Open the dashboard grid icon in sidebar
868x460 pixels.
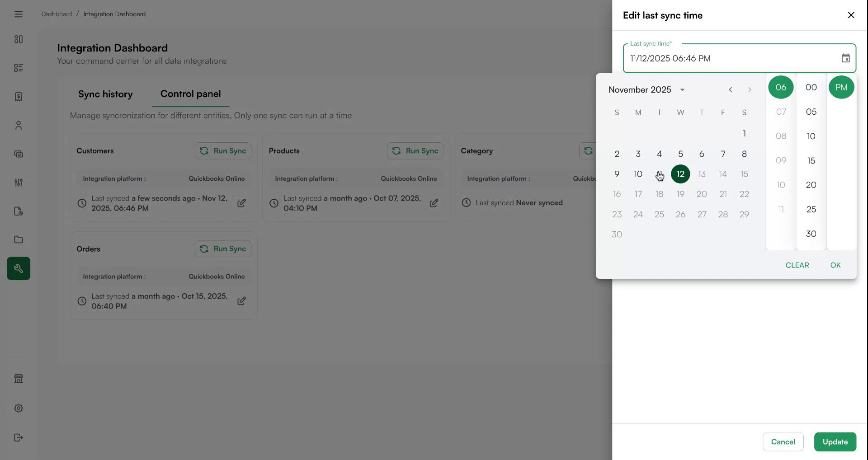point(18,39)
